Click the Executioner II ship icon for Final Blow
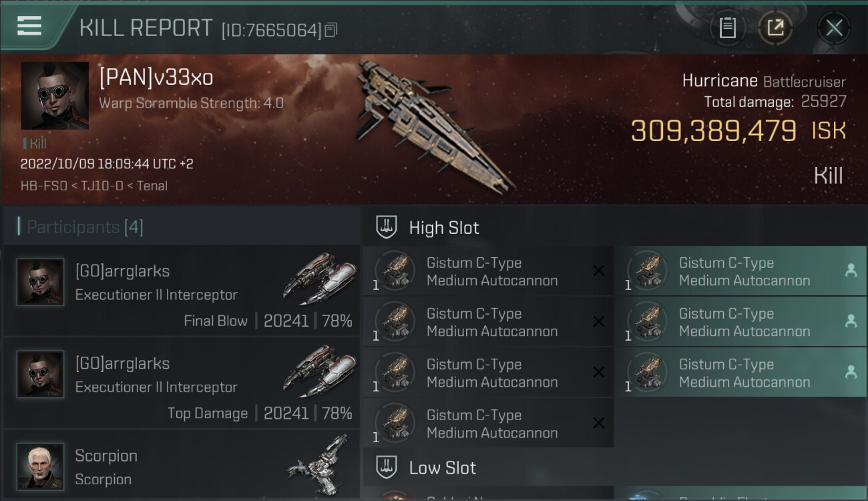This screenshot has width=868, height=501. pyautogui.click(x=319, y=279)
